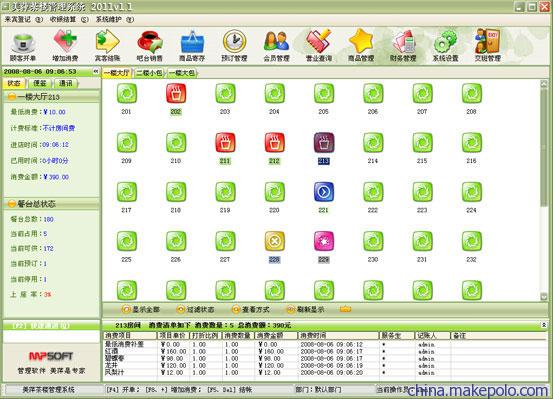Click the 过滤状态 button

195,309
